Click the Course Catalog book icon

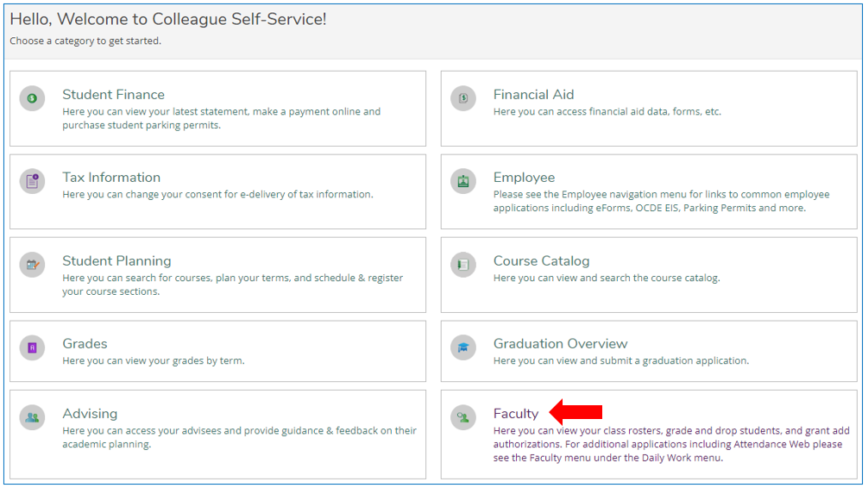pyautogui.click(x=463, y=265)
